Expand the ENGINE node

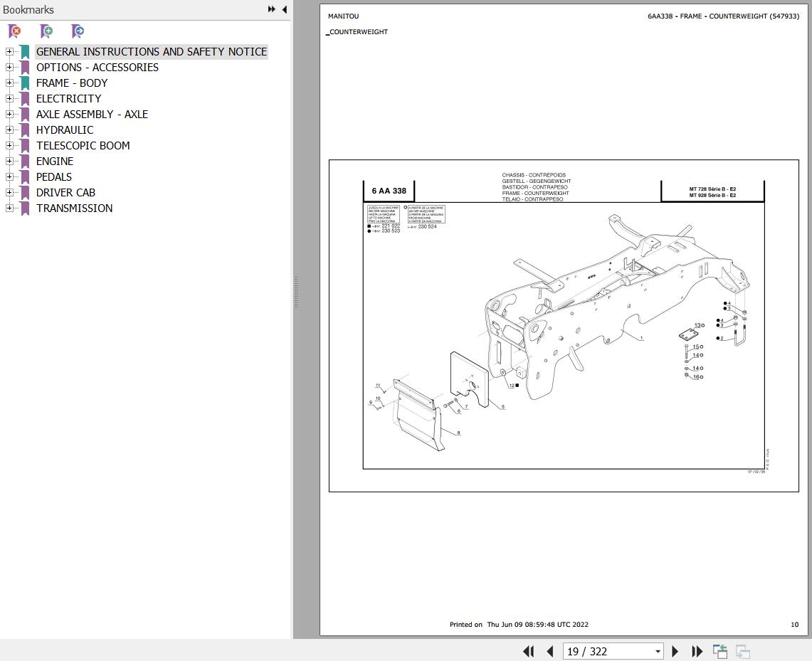tap(9, 161)
